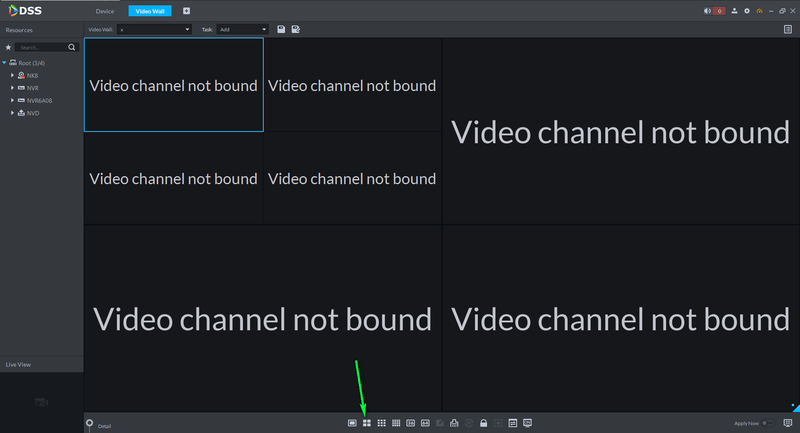The width and height of the screenshot is (800, 433).
Task: Open the settings gear icon
Action: pyautogui.click(x=747, y=11)
